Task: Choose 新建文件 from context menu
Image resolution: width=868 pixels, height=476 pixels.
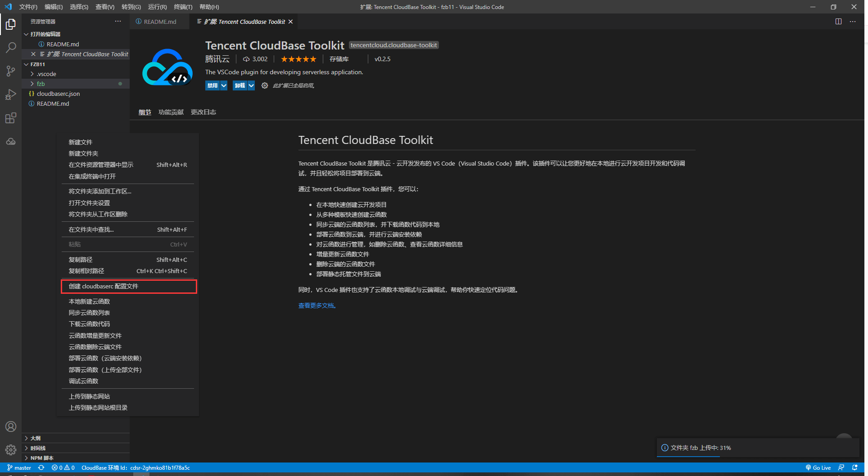Action: (129, 142)
